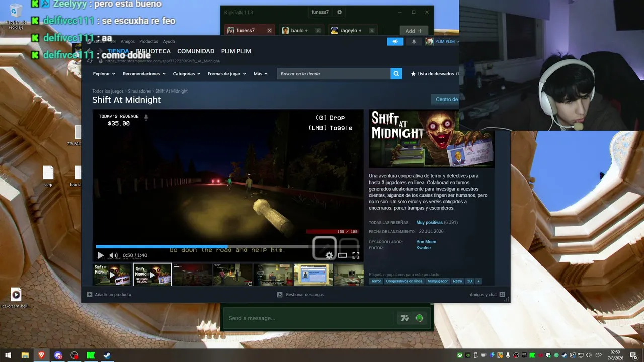Go to COMUNIDAD tab
This screenshot has width=644, height=362.
pos(196,51)
